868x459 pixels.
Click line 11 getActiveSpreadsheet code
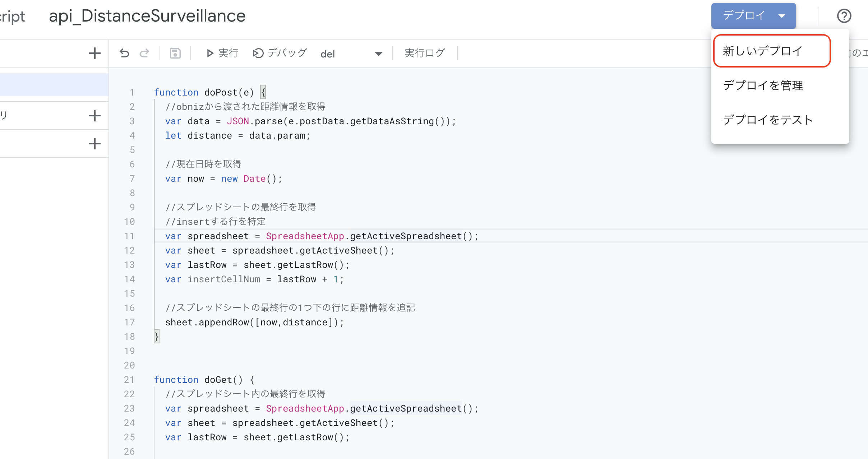(322, 236)
